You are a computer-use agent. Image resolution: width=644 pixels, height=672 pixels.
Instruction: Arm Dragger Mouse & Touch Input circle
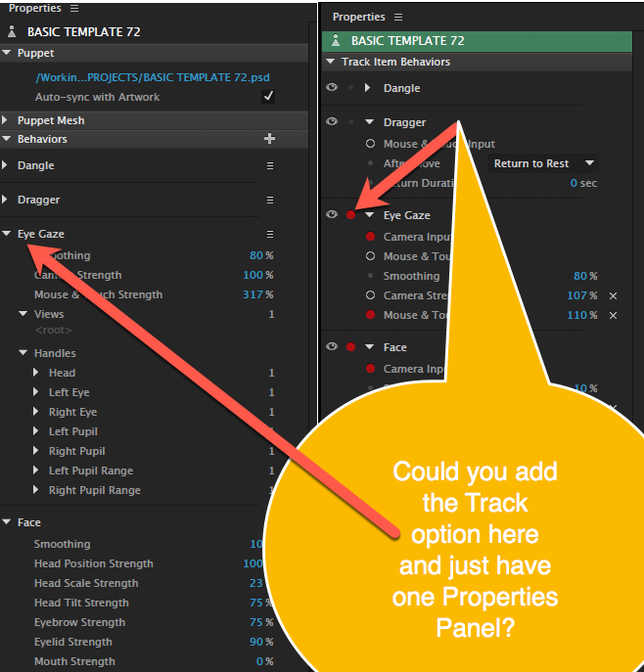coord(371,144)
